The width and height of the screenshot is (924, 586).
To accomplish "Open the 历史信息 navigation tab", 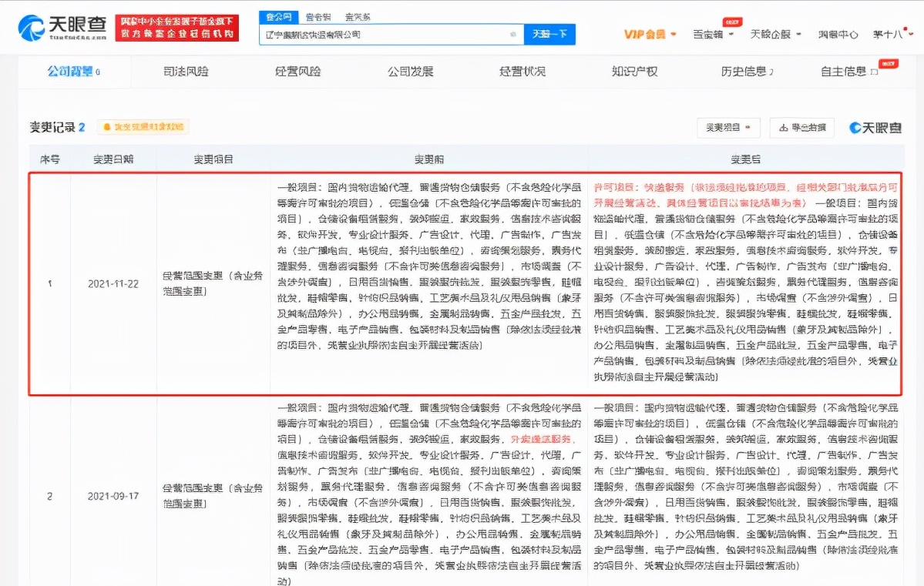I will click(x=743, y=71).
